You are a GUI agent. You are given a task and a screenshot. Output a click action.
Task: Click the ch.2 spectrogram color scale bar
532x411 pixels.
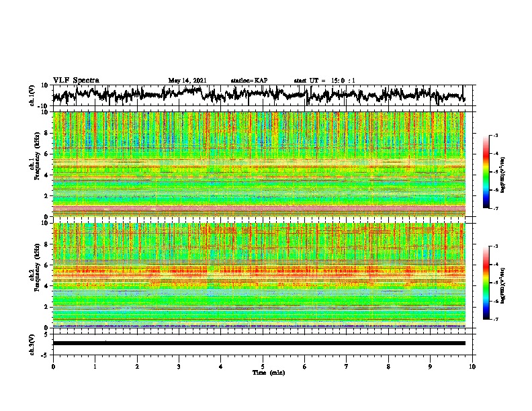coord(486,283)
